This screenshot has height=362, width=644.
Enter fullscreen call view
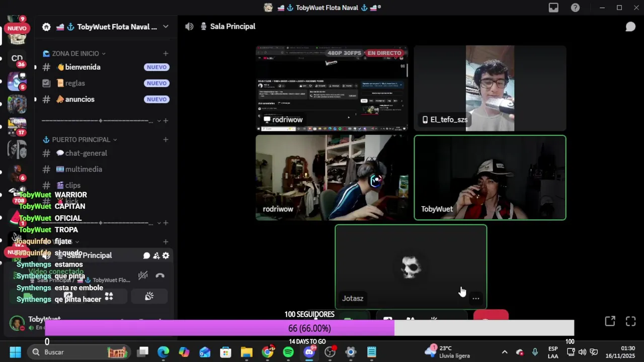tap(631, 321)
